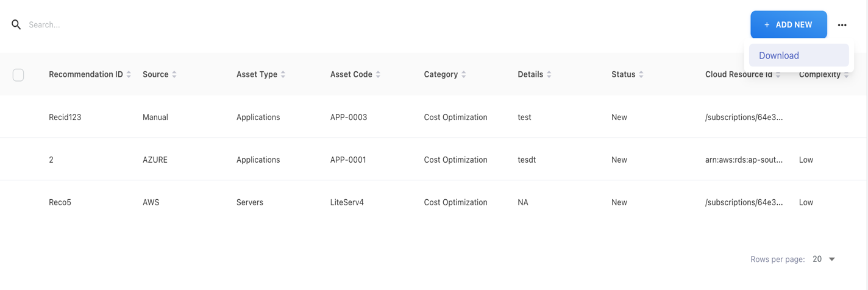Viewport: 868px width, 290px height.
Task: Sort table by Asset Code column
Action: [378, 74]
